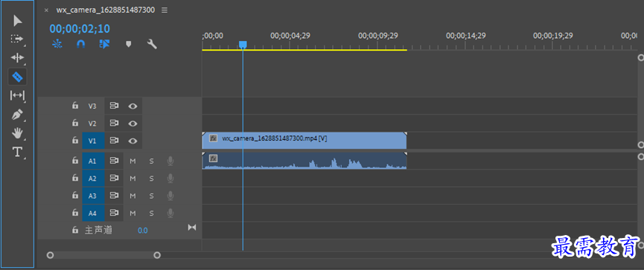Select the Hand tool
Screen dimensions: 644x270
coord(17,133)
